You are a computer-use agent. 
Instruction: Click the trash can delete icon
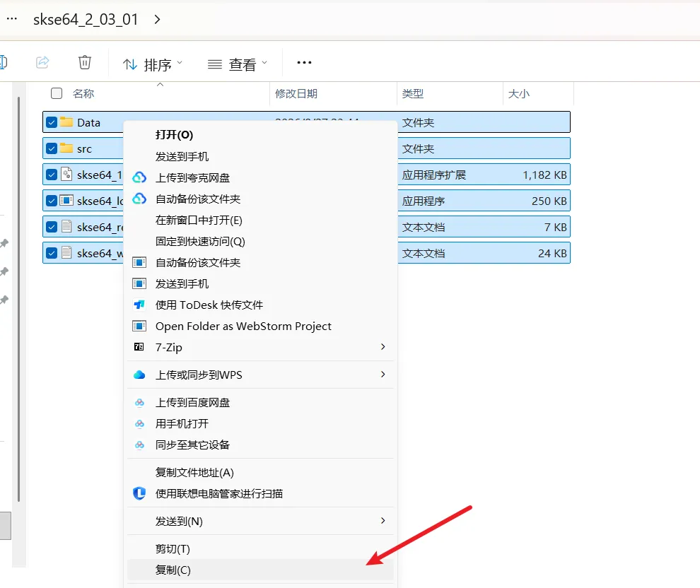pyautogui.click(x=84, y=62)
